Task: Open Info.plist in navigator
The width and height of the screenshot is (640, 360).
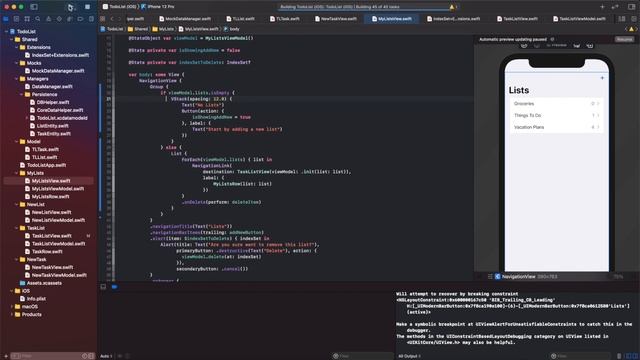Action: coord(33,299)
